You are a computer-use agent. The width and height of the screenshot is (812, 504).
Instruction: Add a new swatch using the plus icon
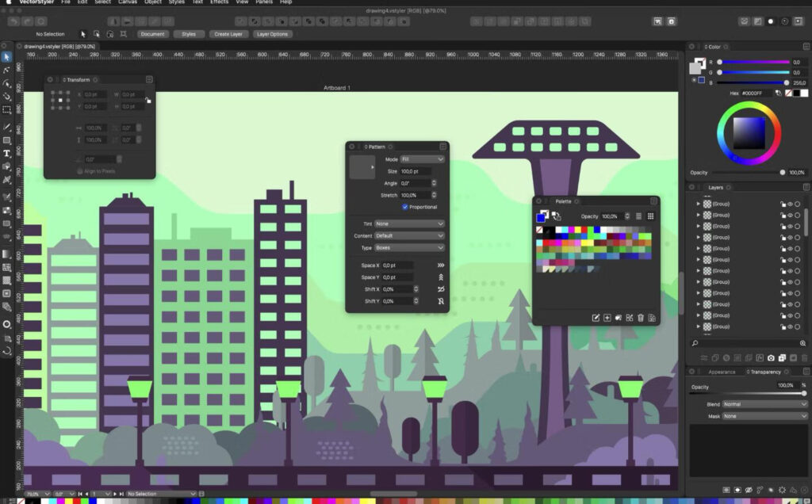coord(607,317)
